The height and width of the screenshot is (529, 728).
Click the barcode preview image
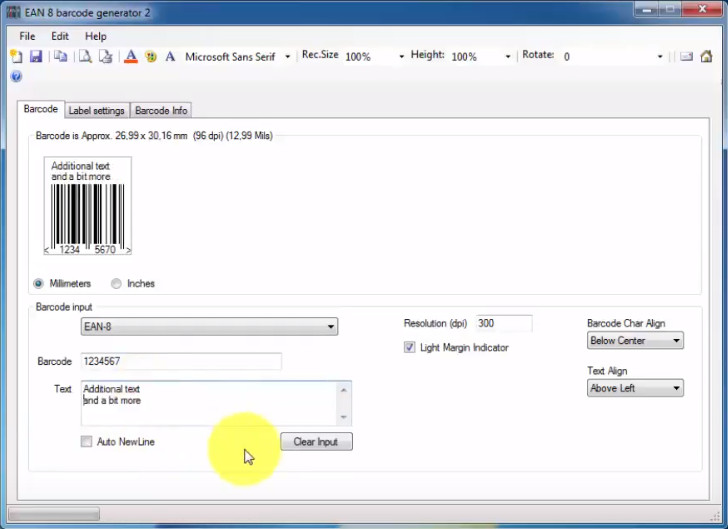(88, 205)
